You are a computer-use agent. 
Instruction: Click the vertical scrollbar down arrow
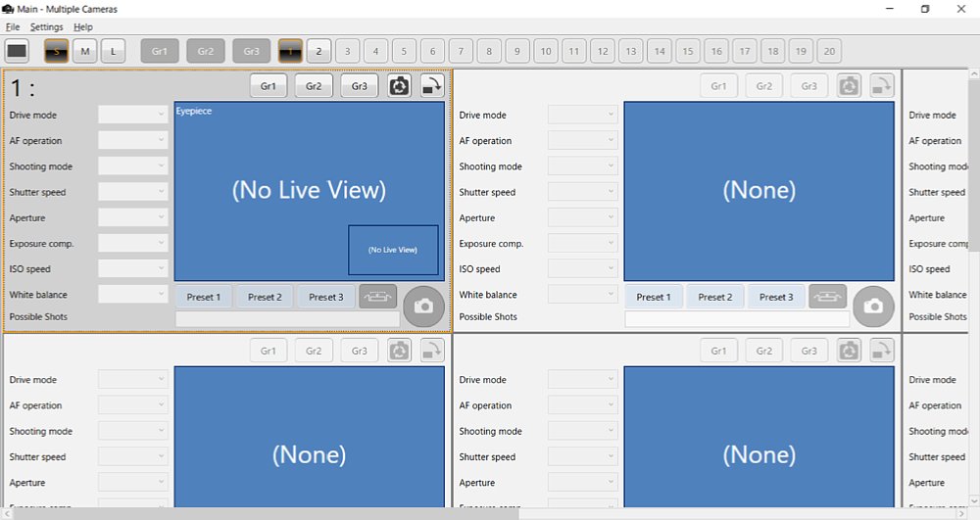coord(974,501)
